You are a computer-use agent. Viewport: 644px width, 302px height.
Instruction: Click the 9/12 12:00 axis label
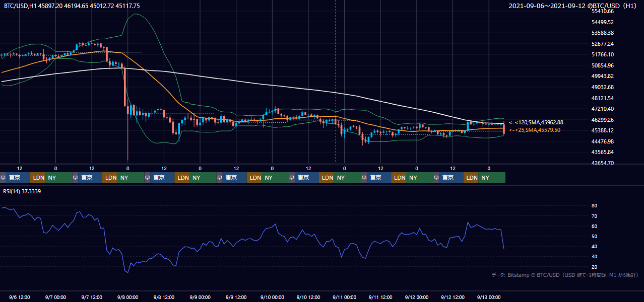(x=453, y=297)
